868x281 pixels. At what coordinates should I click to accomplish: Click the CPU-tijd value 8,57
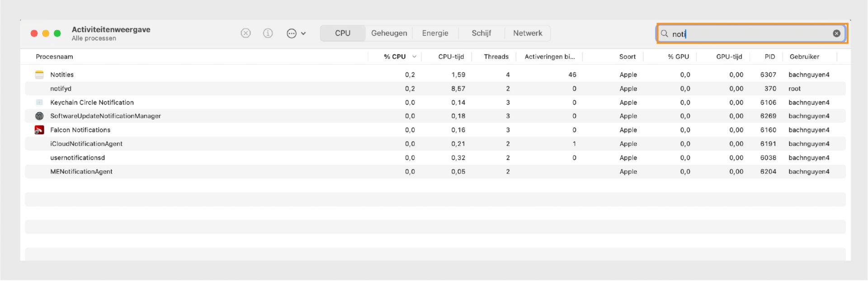pyautogui.click(x=458, y=89)
